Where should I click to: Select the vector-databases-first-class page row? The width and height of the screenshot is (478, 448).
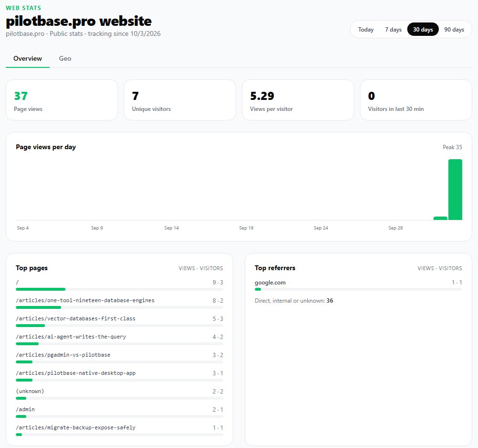pyautogui.click(x=119, y=321)
